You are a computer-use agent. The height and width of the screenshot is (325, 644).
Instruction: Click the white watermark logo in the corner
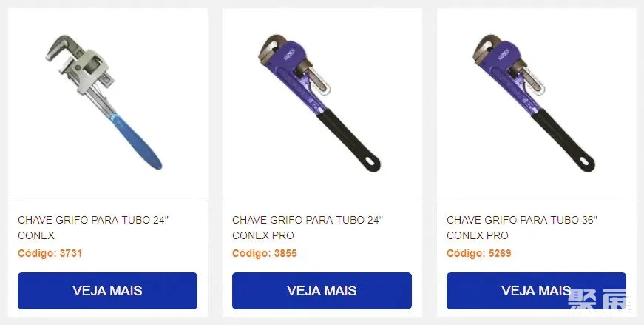[x=599, y=300]
